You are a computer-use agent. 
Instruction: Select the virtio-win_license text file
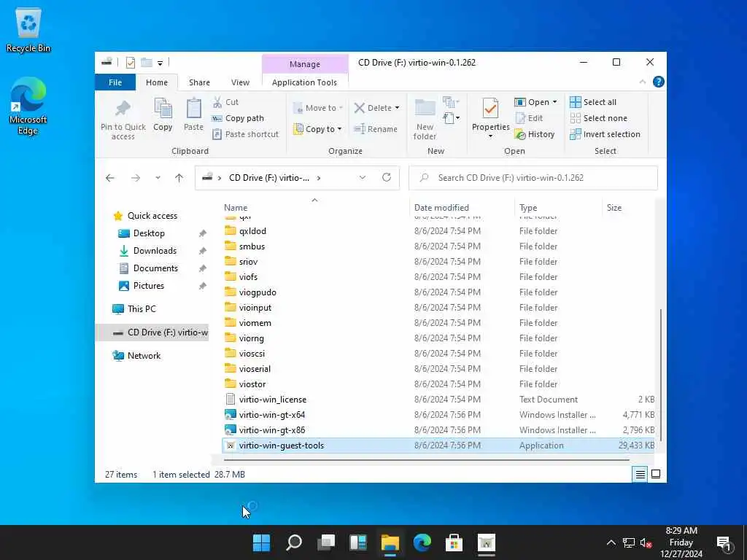pyautogui.click(x=273, y=399)
